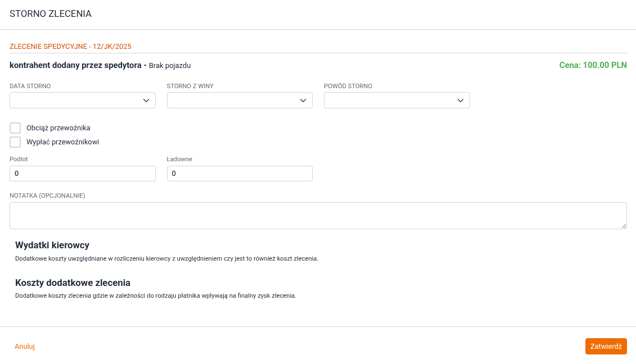The image size is (636, 364).
Task: Focus the Ładowne value field
Action: 240,174
